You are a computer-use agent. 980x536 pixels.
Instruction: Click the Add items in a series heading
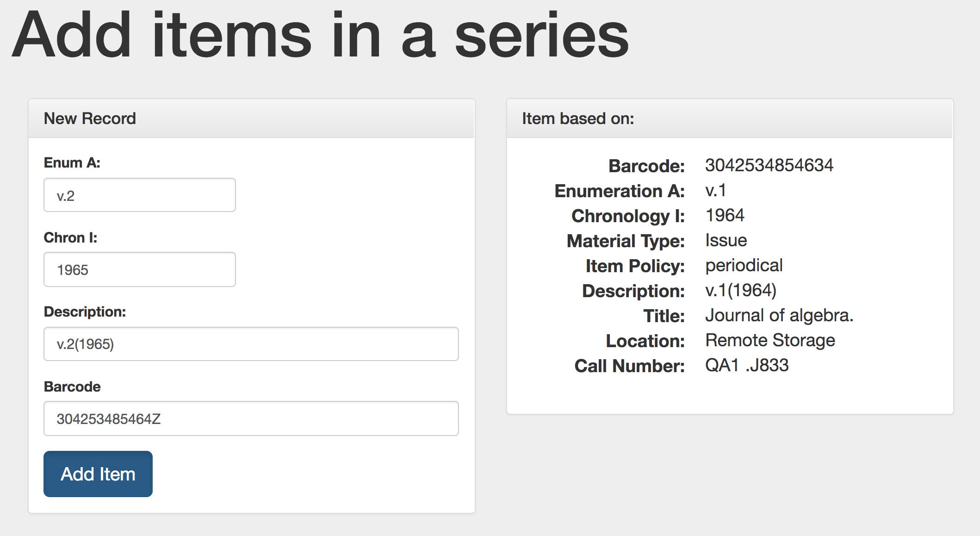coord(320,36)
